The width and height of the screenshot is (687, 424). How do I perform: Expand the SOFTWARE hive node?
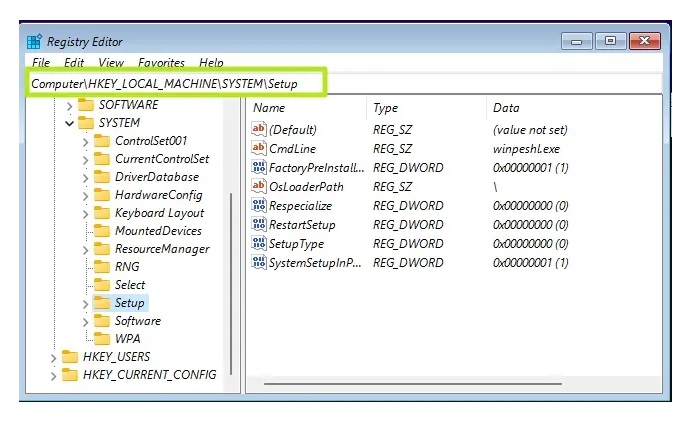pyautogui.click(x=69, y=106)
